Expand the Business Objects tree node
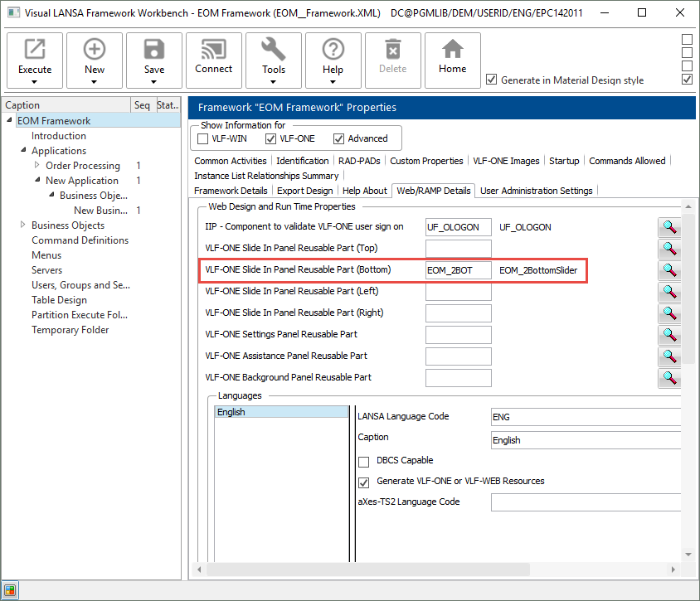This screenshot has width=700, height=601. tap(22, 225)
